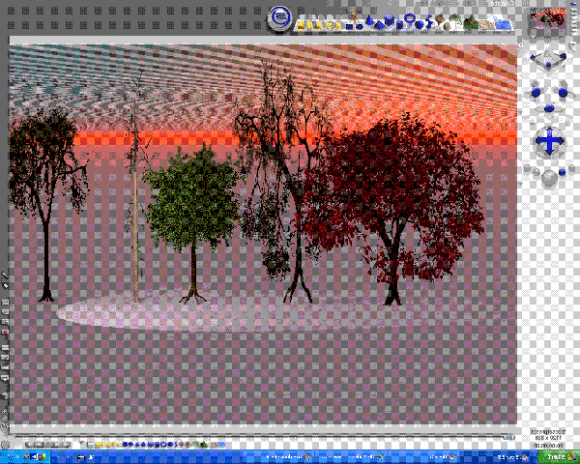This screenshot has width=580, height=464.
Task: Open the triangle menu left of the selection icons
Action: click(82, 443)
